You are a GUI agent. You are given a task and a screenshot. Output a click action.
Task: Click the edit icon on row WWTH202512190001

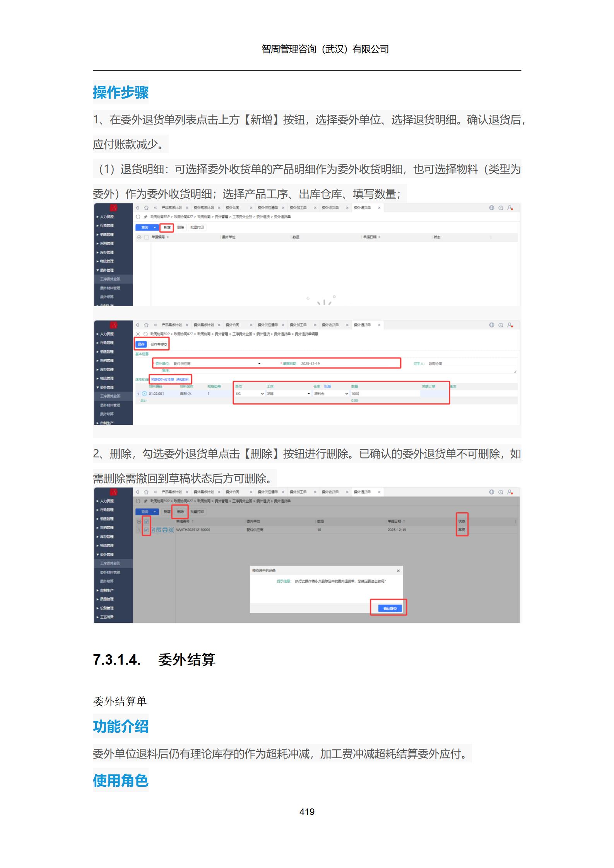[x=153, y=530]
